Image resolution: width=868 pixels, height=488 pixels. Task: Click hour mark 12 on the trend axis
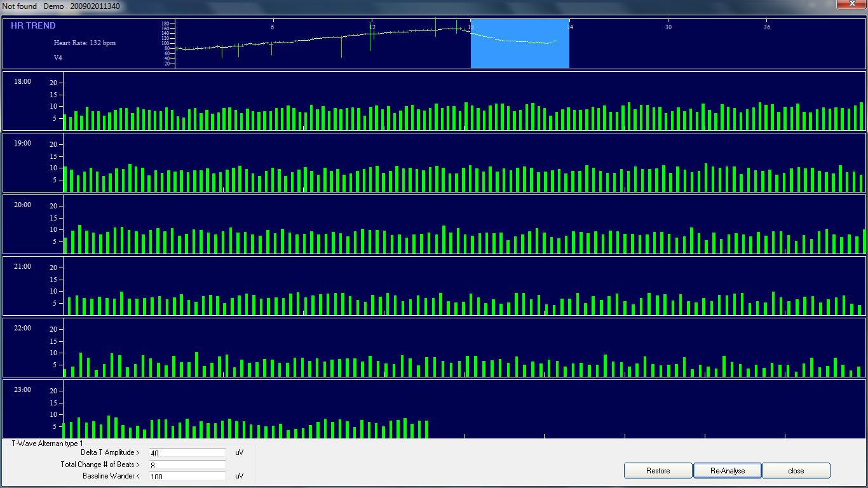pyautogui.click(x=371, y=27)
